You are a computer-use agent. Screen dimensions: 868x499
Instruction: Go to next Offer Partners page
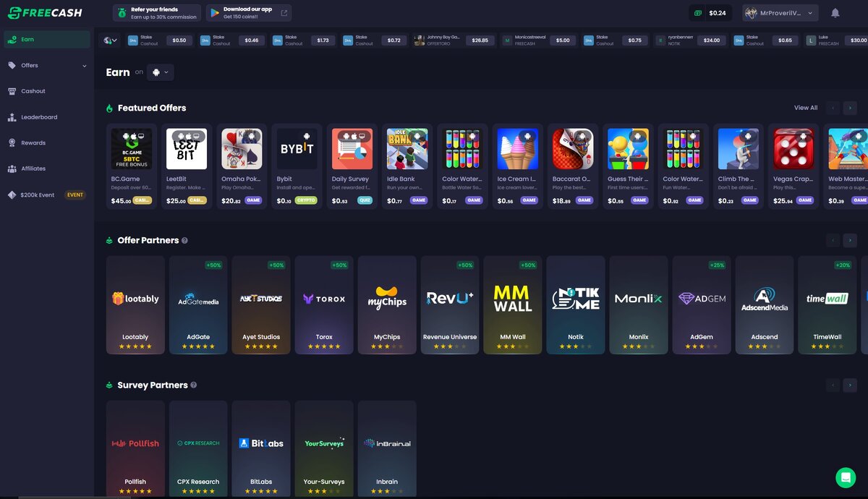pyautogui.click(x=850, y=240)
